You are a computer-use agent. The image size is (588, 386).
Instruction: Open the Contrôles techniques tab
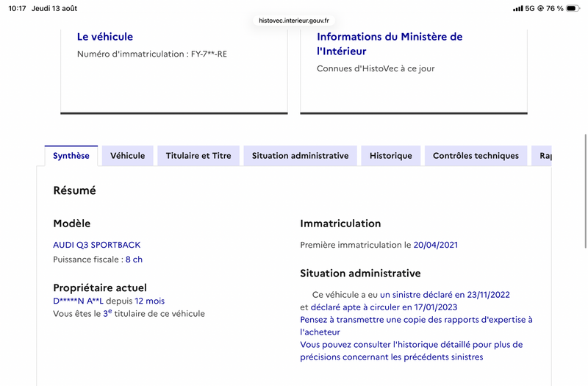pyautogui.click(x=476, y=156)
